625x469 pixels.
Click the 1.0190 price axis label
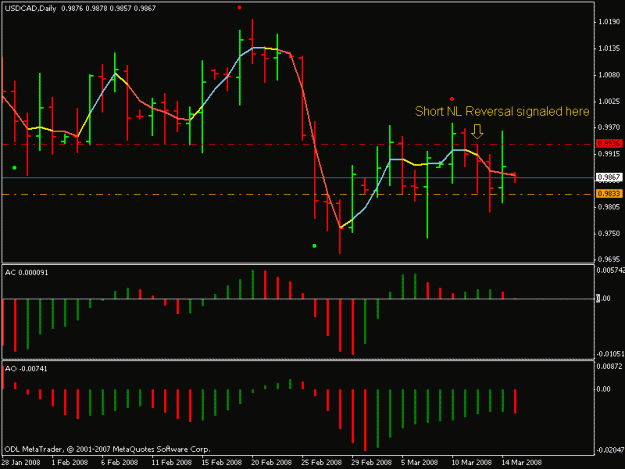[609, 22]
